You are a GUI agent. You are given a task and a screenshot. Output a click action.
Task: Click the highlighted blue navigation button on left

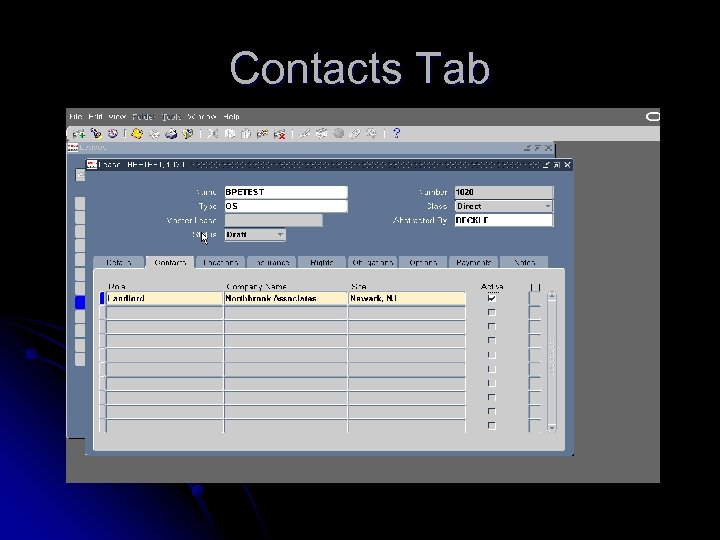click(80, 302)
